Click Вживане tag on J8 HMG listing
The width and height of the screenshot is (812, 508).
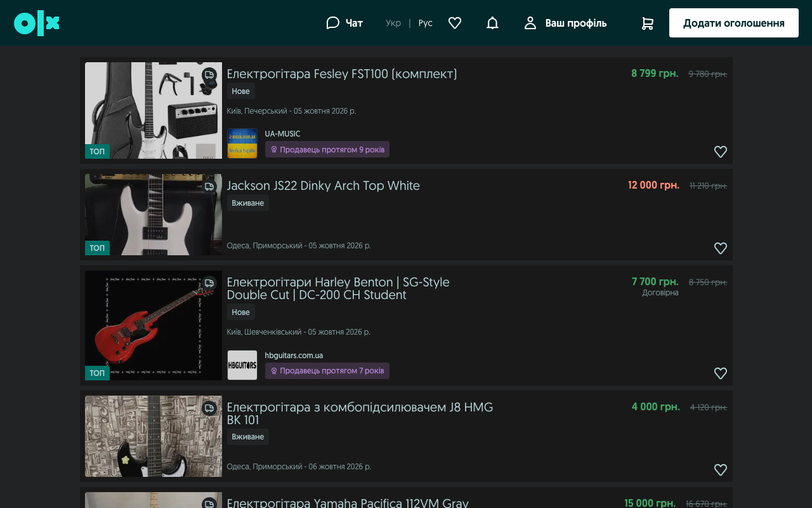(248, 437)
